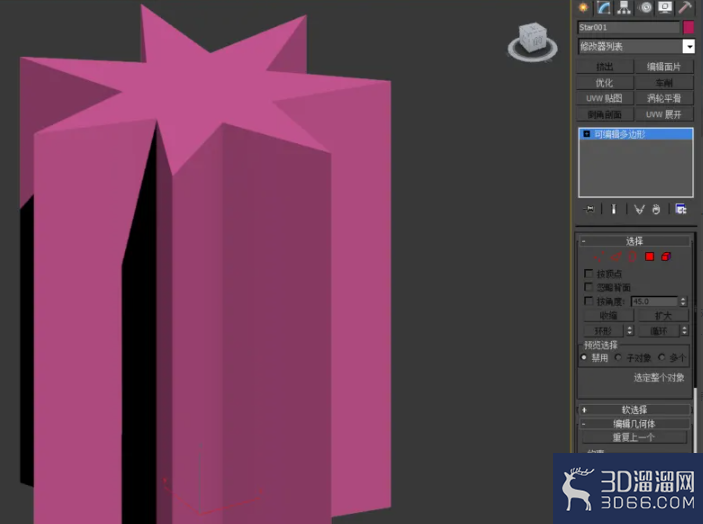This screenshot has height=524, width=703.
Task: Click the 按角度 angle value spinner
Action: point(683,301)
